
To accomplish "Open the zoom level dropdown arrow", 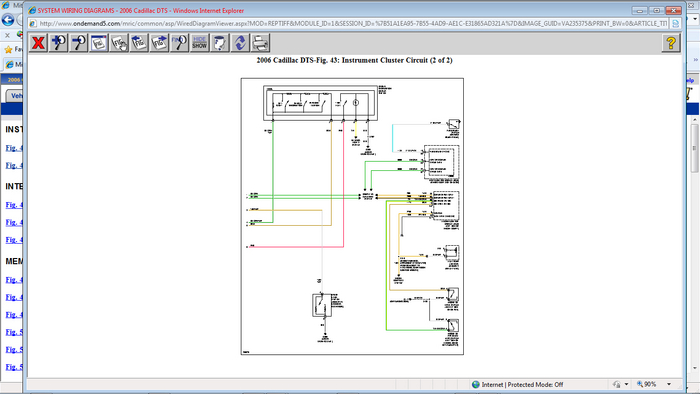I will pos(669,384).
